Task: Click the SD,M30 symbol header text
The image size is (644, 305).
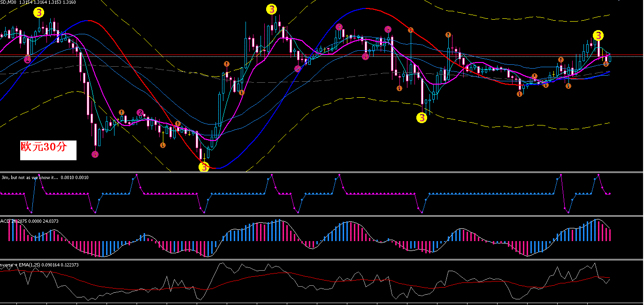Action: click(x=38, y=2)
